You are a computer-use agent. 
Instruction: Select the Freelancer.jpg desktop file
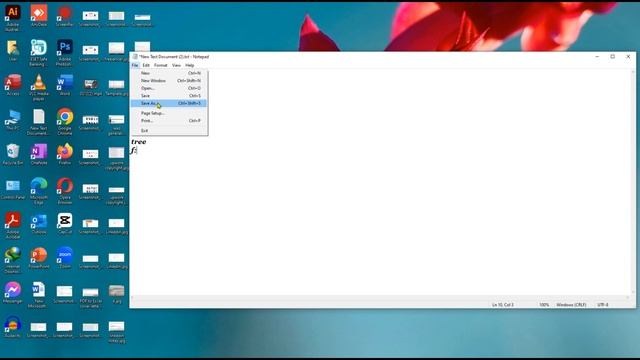(x=116, y=51)
